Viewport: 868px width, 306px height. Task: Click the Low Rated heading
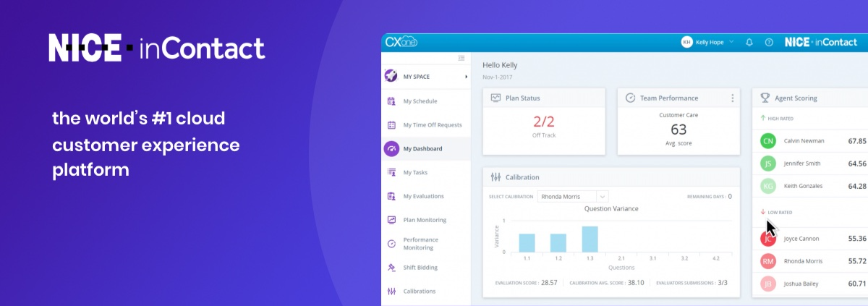(x=780, y=213)
